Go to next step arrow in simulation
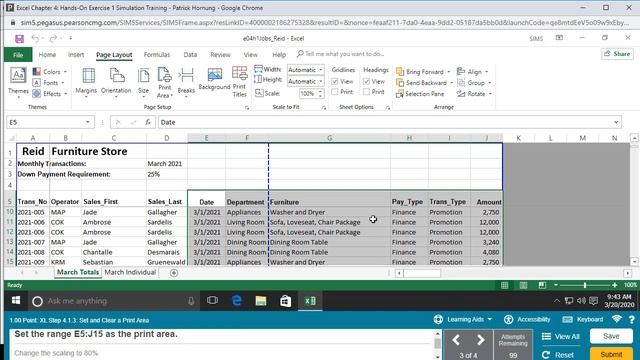Viewport: 640px width, 360px height. [x=481, y=340]
